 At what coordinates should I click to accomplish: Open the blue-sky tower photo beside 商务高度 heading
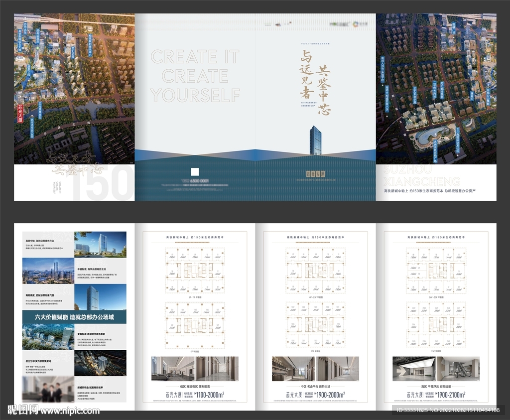100,297
